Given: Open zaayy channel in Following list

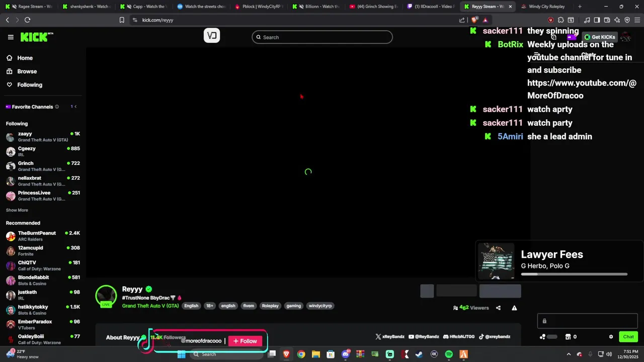Looking at the screenshot, I should pos(43,137).
